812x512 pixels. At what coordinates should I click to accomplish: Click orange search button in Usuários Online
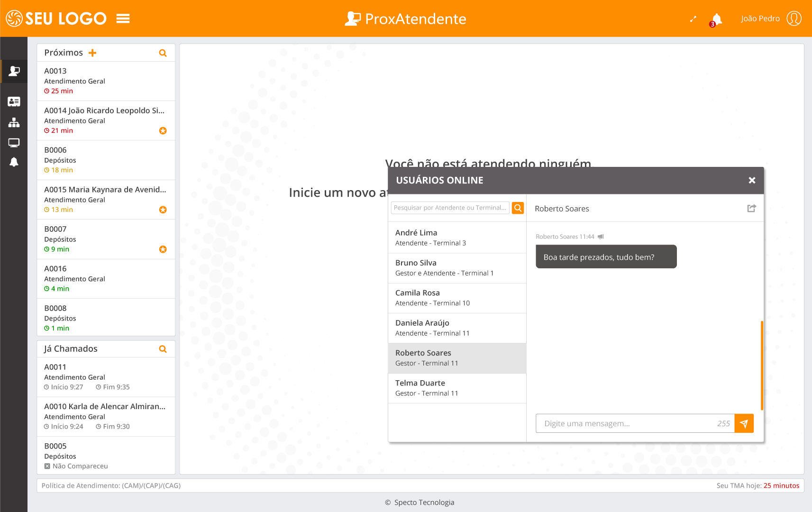pos(518,208)
